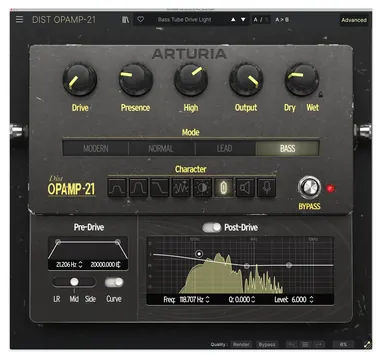
Task: Click the DIST OPAMP-21 title text
Action: point(64,20)
